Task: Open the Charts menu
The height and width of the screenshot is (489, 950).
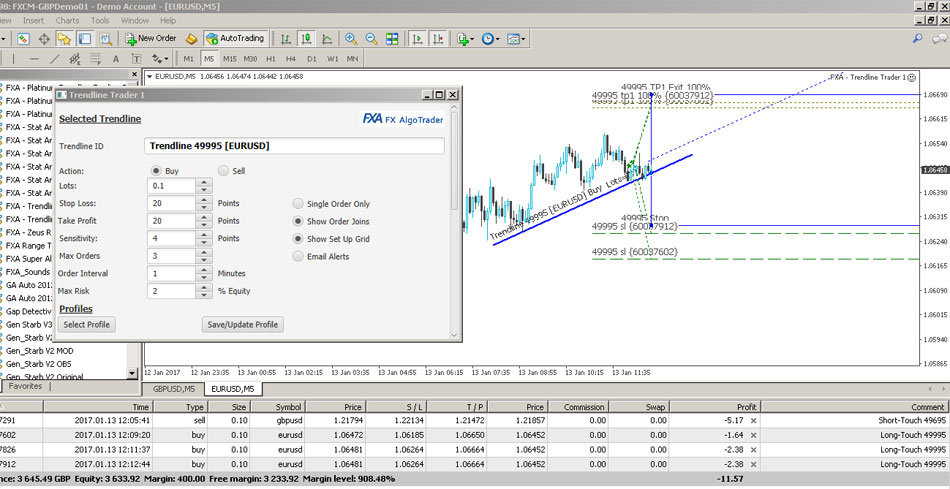Action: point(67,21)
